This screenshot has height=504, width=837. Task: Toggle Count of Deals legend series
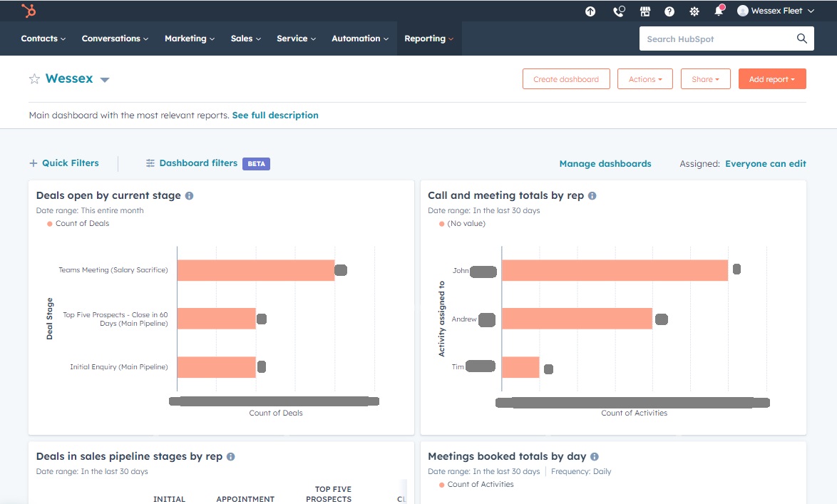[x=78, y=224]
